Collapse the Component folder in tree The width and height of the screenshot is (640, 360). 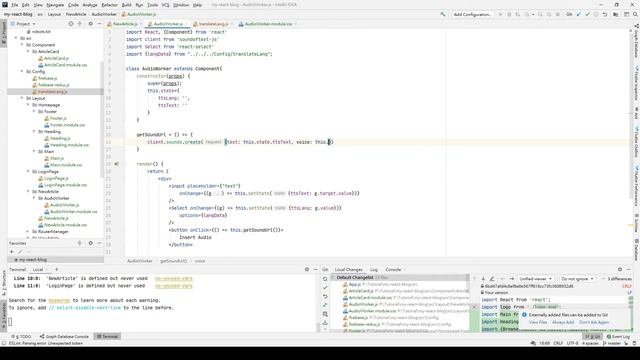point(22,45)
